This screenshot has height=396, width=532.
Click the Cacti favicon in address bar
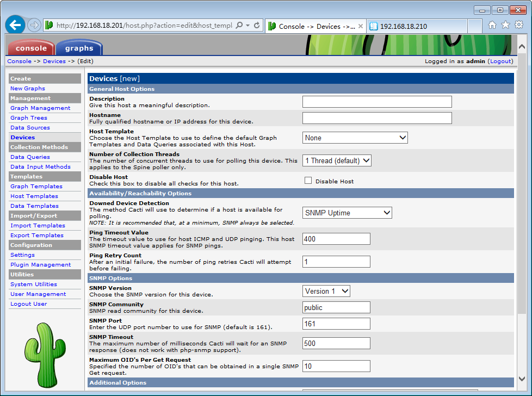tap(49, 25)
